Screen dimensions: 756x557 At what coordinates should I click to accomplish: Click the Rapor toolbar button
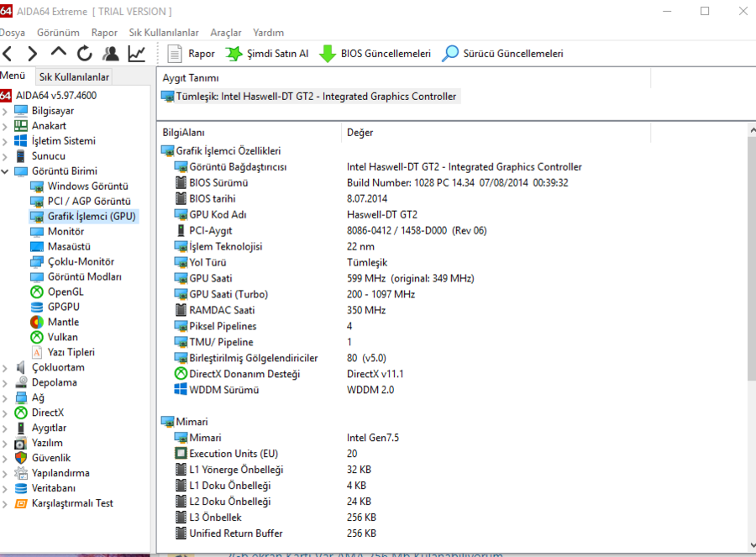[x=192, y=54]
